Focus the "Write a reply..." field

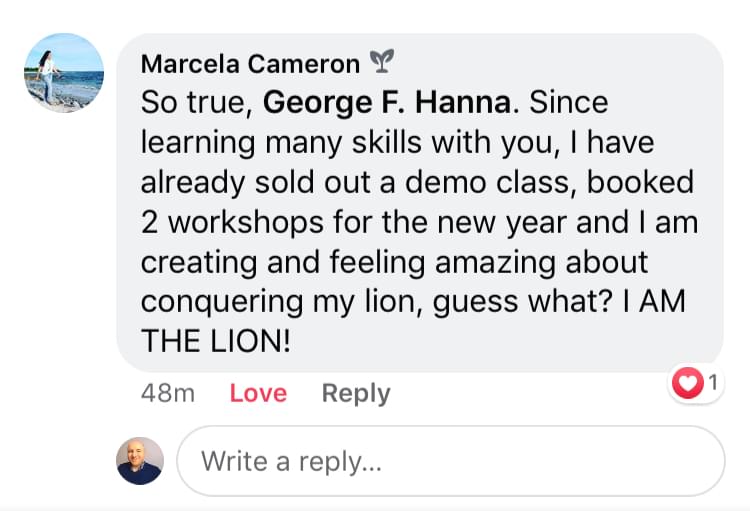[x=450, y=461]
